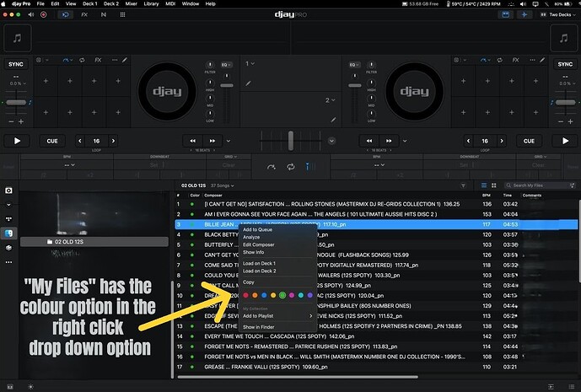581x392 pixels.
Task: Play Deck 1
Action: (17, 141)
